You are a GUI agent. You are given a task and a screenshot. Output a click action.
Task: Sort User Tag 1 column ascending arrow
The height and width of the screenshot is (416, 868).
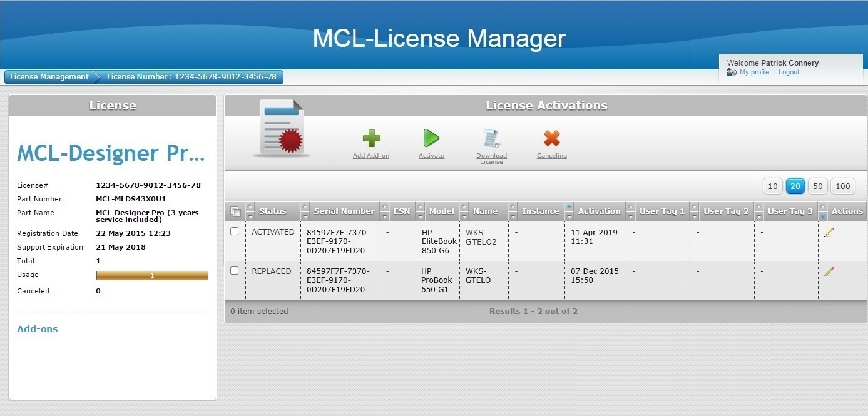click(x=630, y=207)
